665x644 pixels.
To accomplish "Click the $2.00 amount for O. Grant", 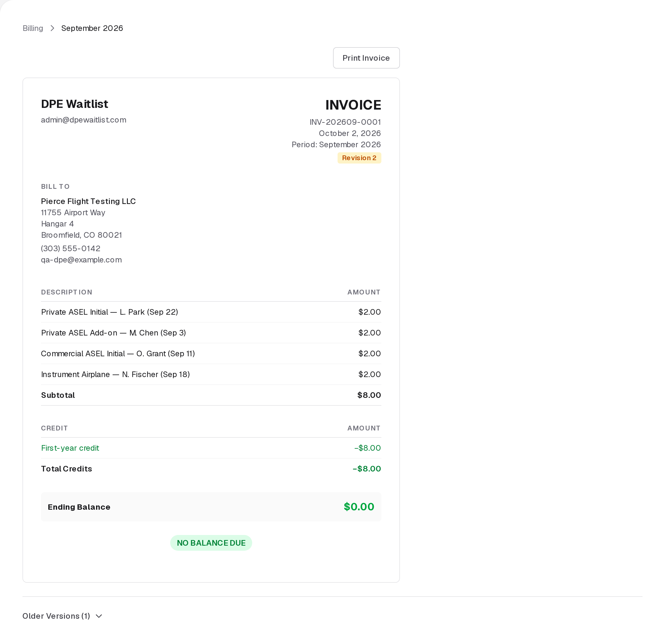I will point(370,353).
